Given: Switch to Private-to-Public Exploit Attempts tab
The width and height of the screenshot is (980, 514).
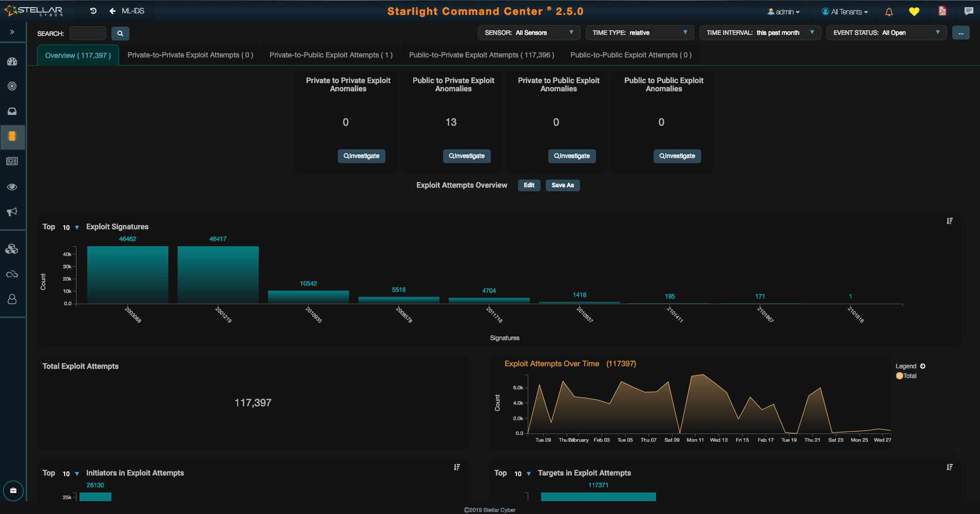Looking at the screenshot, I should [331, 55].
